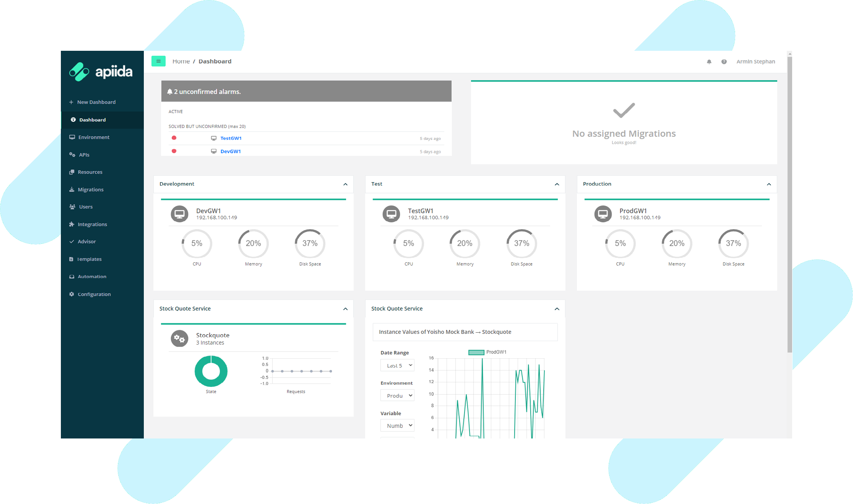Click the page vertical scrollbar
The height and width of the screenshot is (504, 853).
tap(789, 202)
